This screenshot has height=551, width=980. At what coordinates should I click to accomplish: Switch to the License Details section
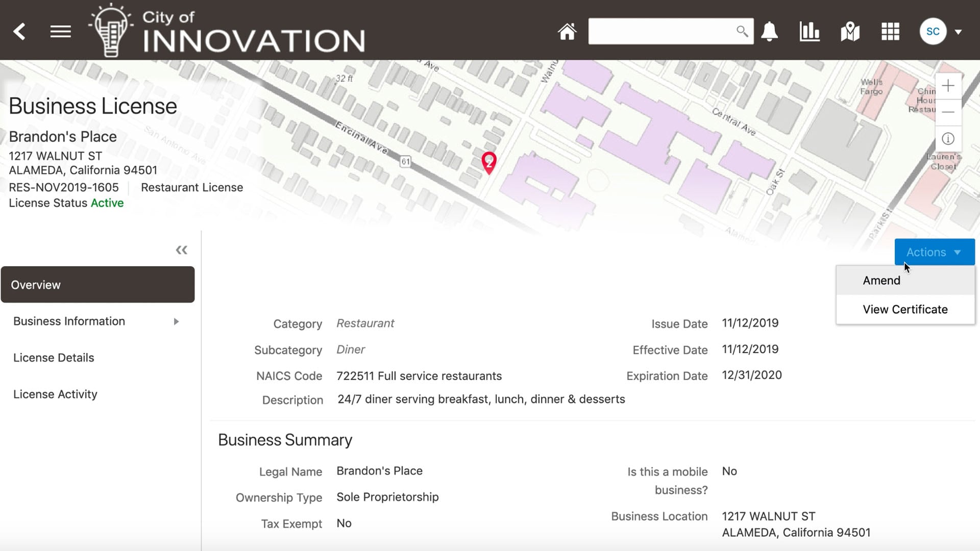click(53, 357)
